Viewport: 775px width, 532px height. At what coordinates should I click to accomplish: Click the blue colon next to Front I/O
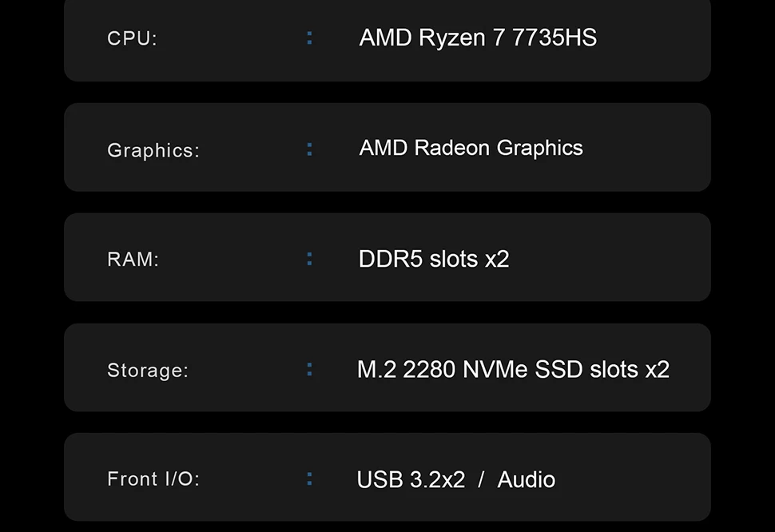pos(309,478)
